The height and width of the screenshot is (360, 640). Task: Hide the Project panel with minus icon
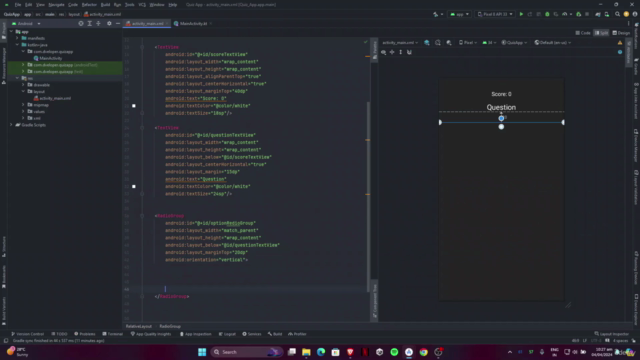point(118,24)
